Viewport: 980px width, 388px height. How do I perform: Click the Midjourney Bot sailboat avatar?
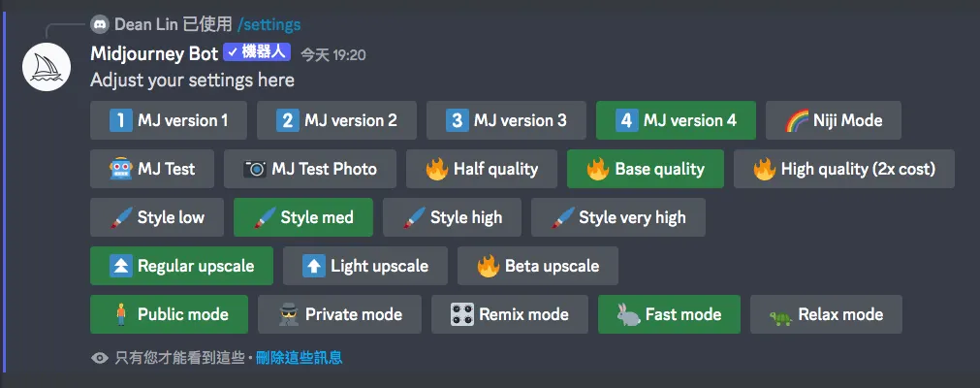point(46,68)
